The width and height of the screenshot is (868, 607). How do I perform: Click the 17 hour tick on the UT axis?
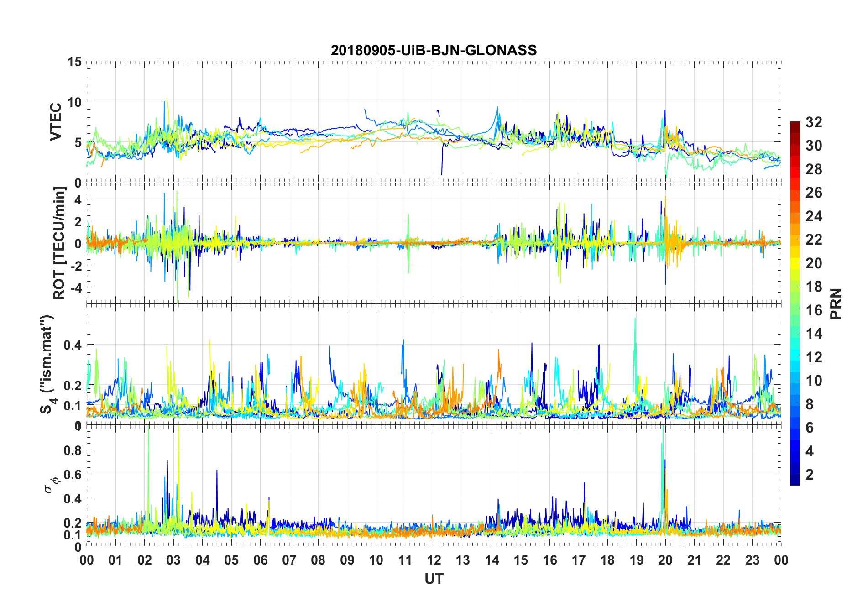(579, 560)
